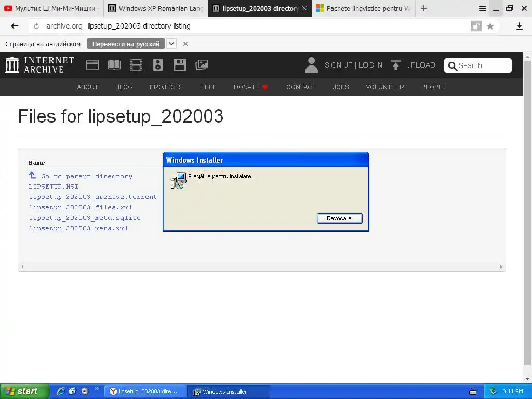Click the protect/page icon beside bookmark star
The height and width of the screenshot is (399, 532).
(476, 26)
